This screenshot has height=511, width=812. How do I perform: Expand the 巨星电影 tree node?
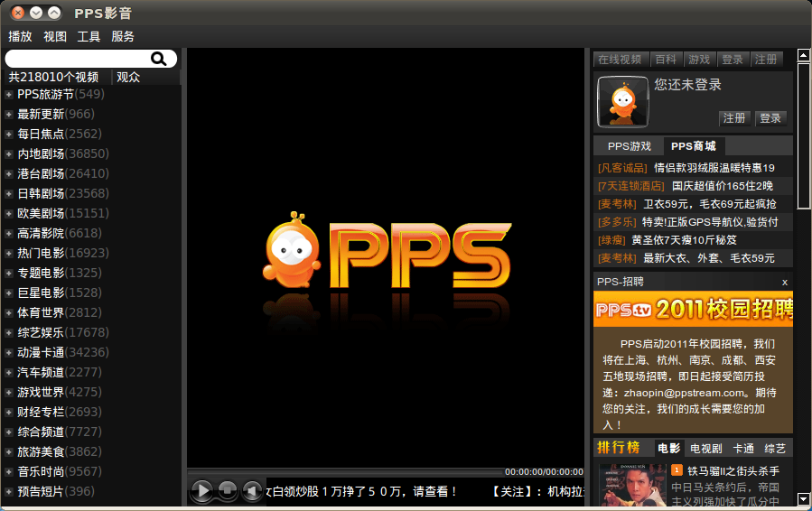(x=9, y=293)
